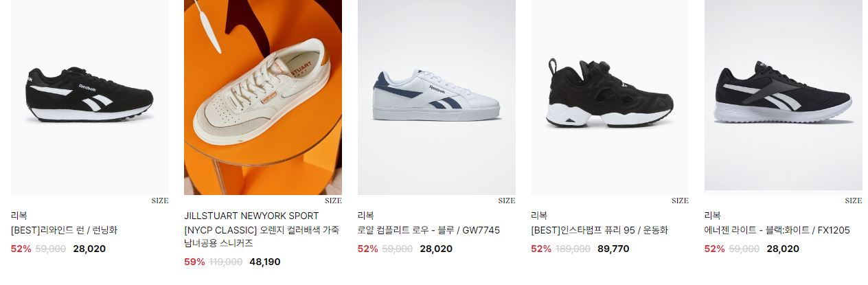The width and height of the screenshot is (868, 285).
Task: Select the 48,190 sale price
Action: [264, 262]
